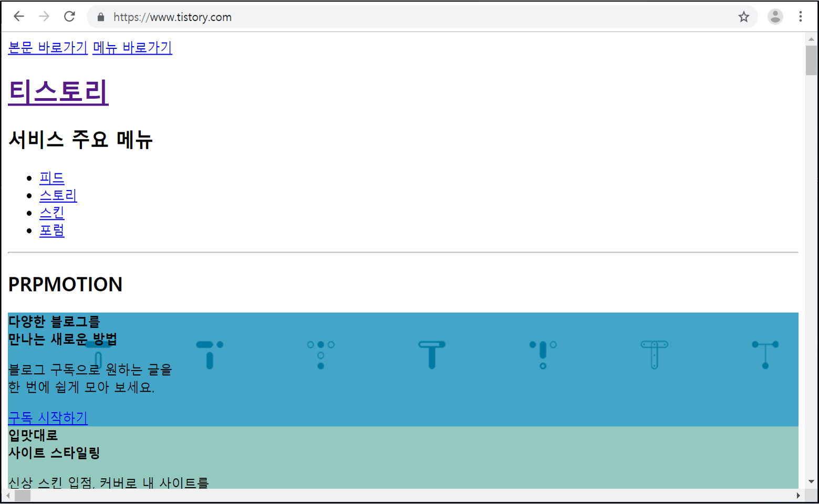
Task: Open the 피드 menu link
Action: pos(52,178)
